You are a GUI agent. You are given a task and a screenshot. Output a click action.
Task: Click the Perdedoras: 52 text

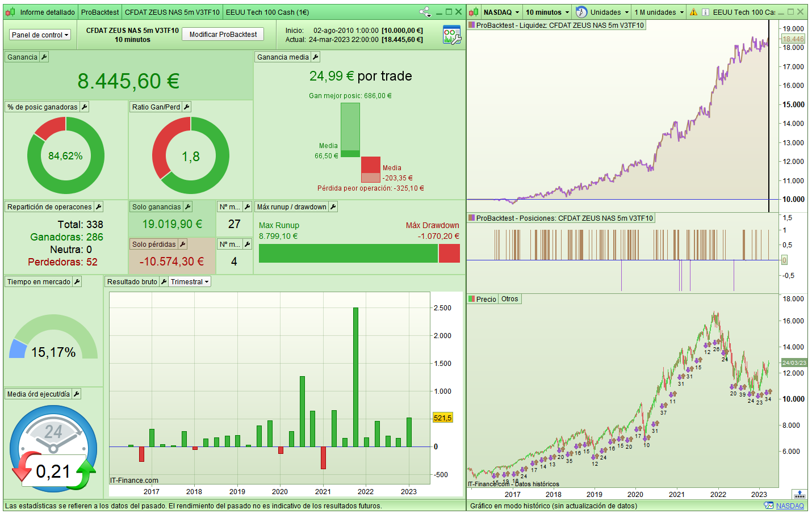[62, 262]
